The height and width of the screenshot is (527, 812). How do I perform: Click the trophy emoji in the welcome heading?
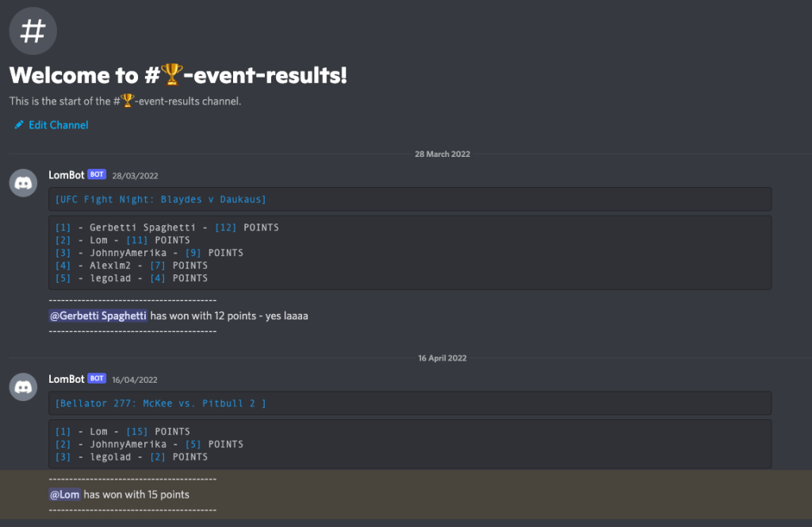171,75
